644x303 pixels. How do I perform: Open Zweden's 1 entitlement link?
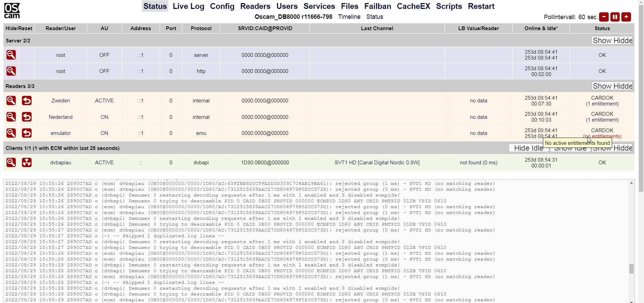(x=602, y=104)
